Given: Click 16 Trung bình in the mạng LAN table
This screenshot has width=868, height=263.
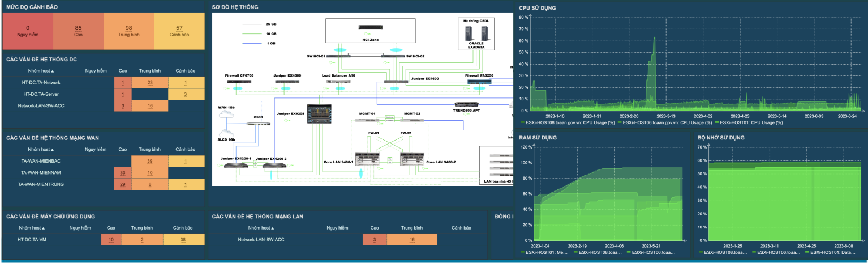Looking at the screenshot, I should pos(412,240).
